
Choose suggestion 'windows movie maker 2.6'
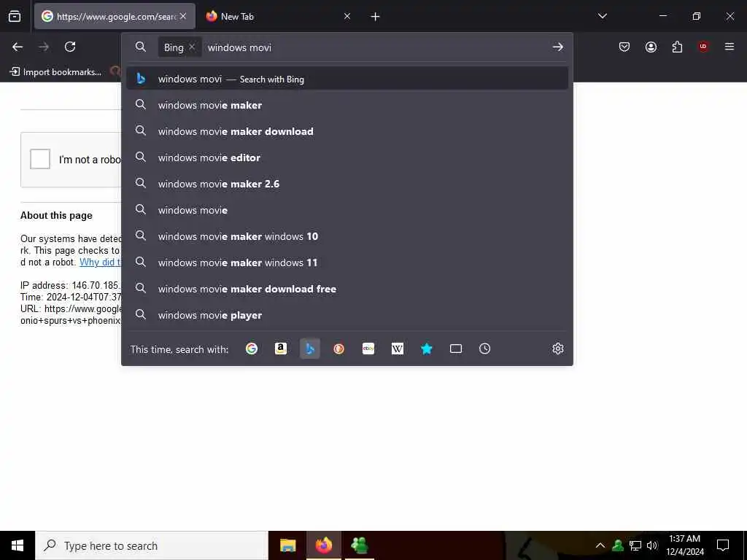click(347, 184)
